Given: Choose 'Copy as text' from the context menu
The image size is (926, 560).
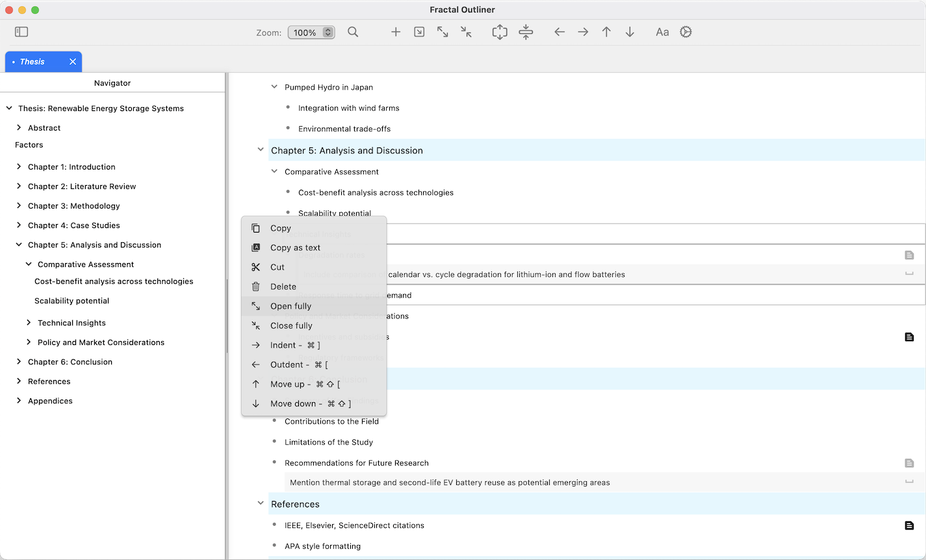Looking at the screenshot, I should [x=295, y=248].
